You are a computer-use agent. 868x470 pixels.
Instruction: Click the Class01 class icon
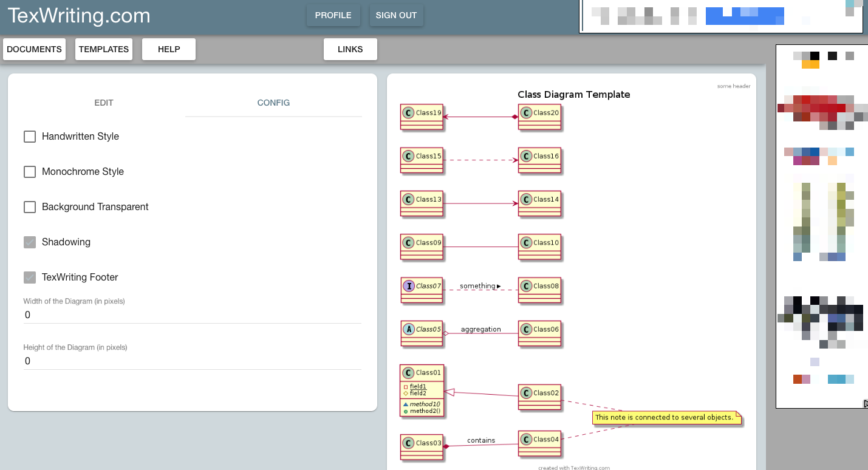[x=409, y=373]
